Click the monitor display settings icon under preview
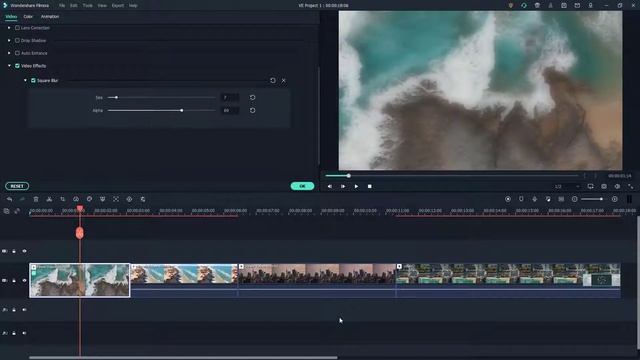This screenshot has width=640, height=360. point(591,187)
